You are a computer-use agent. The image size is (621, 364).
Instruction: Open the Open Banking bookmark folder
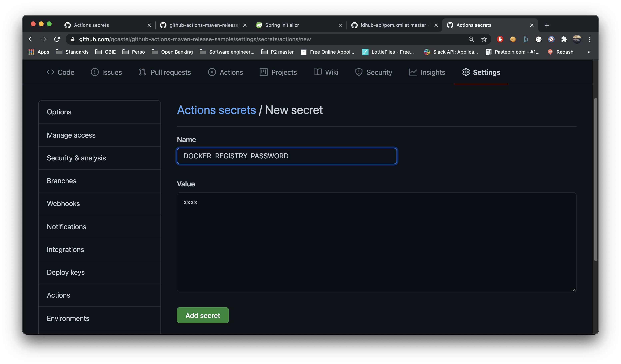172,52
